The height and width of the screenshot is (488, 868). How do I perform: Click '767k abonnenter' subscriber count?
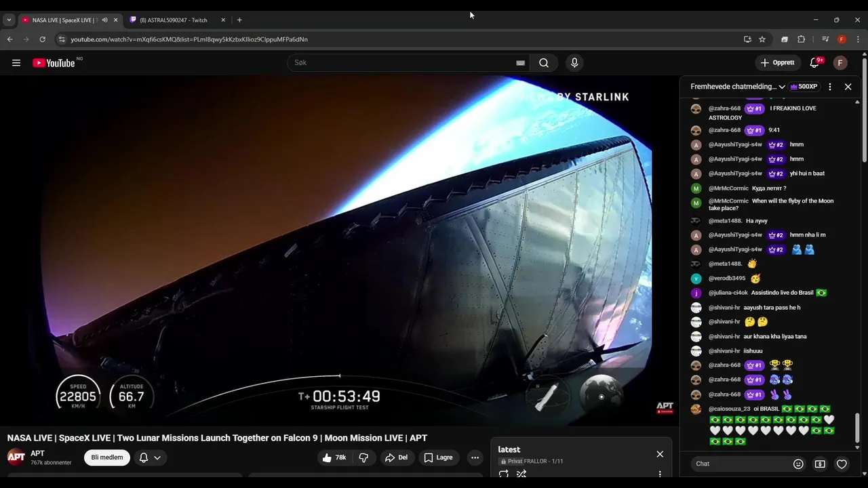tap(51, 463)
